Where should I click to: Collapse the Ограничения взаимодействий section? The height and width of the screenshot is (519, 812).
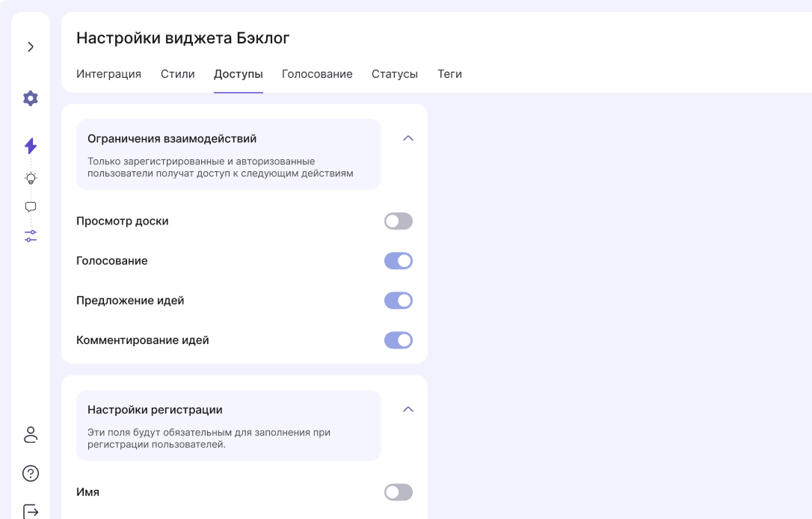408,138
